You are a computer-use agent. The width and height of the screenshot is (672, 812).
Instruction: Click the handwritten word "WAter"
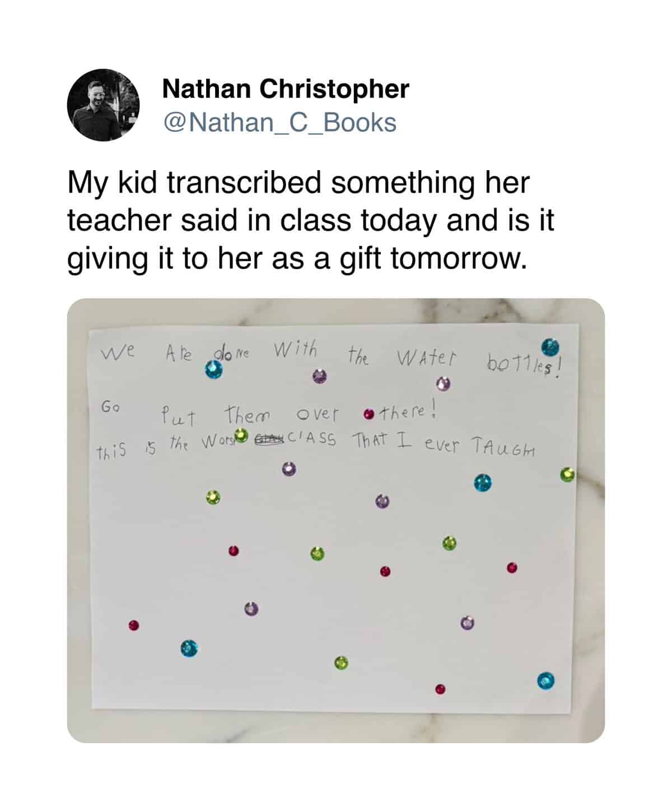[427, 358]
